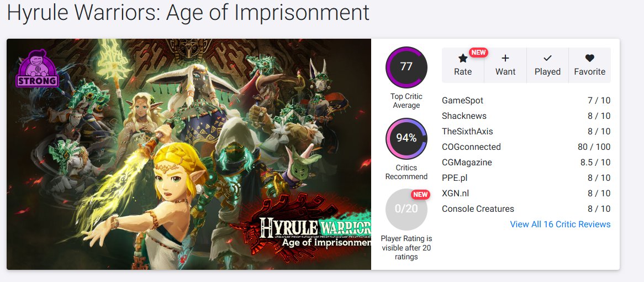Click the red NEW badge on Rate
The width and height of the screenshot is (644, 282).
point(478,53)
